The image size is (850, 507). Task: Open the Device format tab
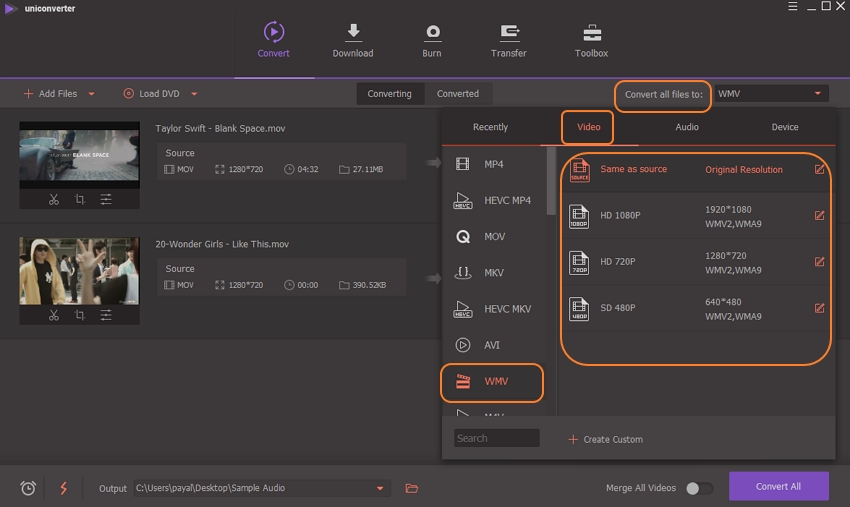click(x=785, y=127)
